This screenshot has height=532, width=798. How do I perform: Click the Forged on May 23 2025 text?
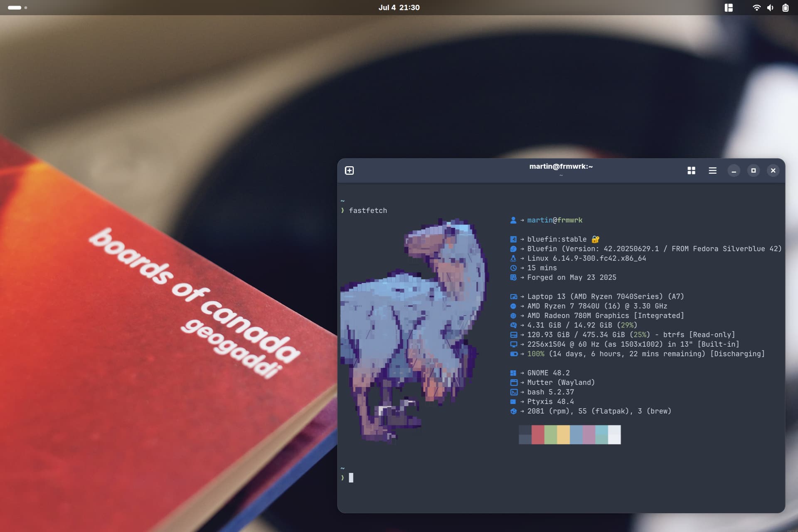click(571, 278)
